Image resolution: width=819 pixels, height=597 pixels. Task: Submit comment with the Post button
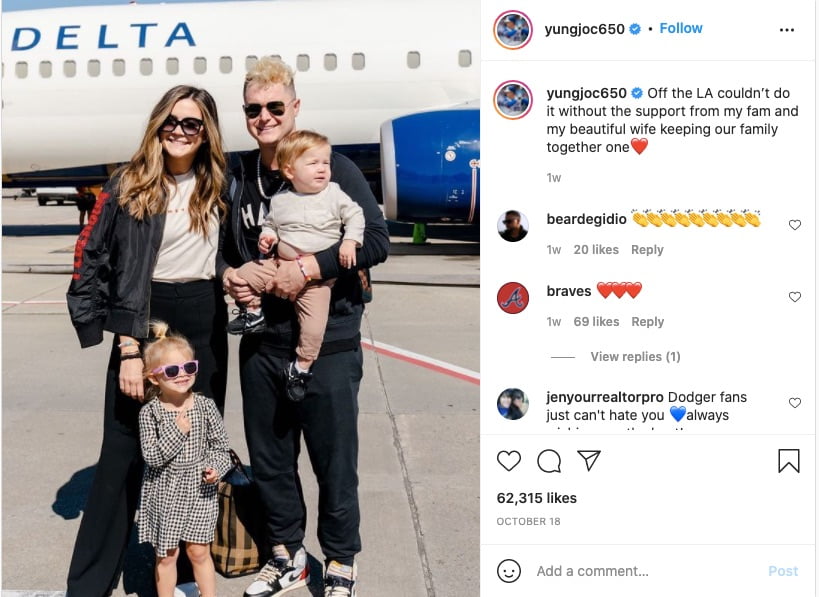point(783,571)
